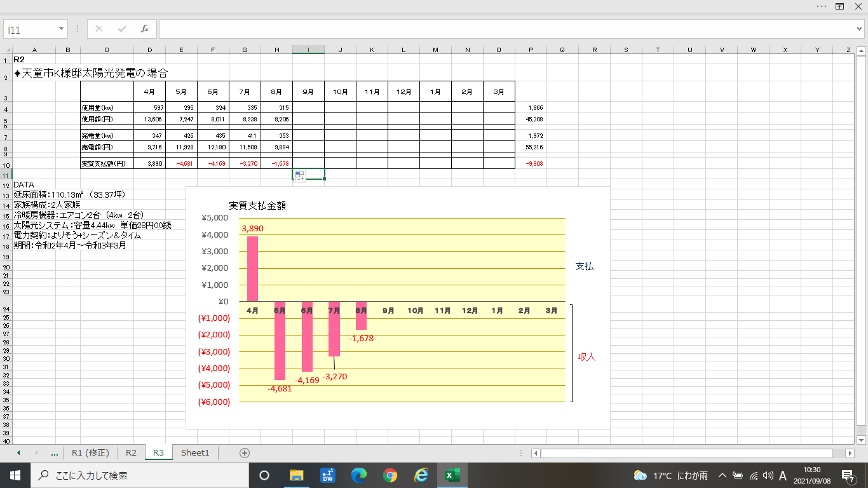Click the cell with 家族構成:2人家族
The image size is (868, 488).
(x=47, y=205)
